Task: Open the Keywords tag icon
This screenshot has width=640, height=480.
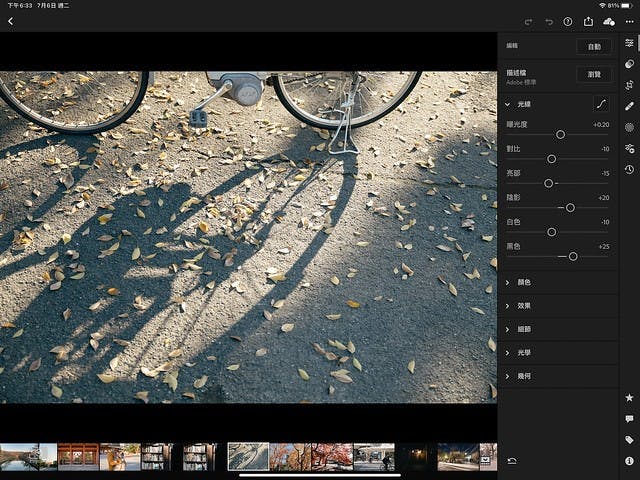Action: [x=629, y=440]
